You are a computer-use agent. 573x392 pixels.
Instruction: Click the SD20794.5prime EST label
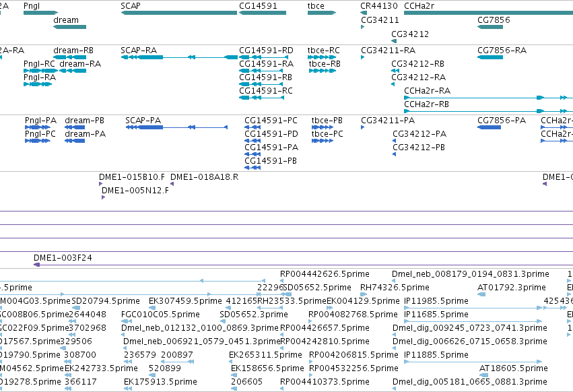(106, 301)
